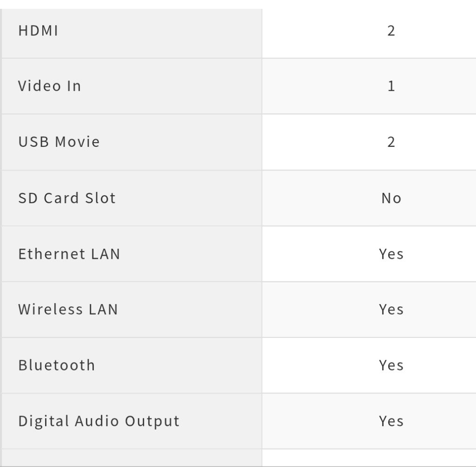Viewport: 476px width, 476px height.
Task: Click the gray vertical bar at table's left edge
Action: coord(1,232)
